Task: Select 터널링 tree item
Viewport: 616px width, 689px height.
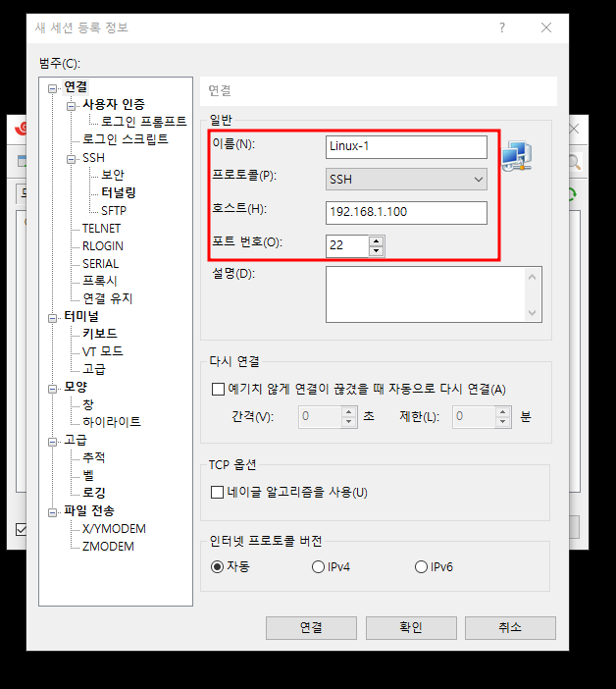Action: [x=119, y=192]
